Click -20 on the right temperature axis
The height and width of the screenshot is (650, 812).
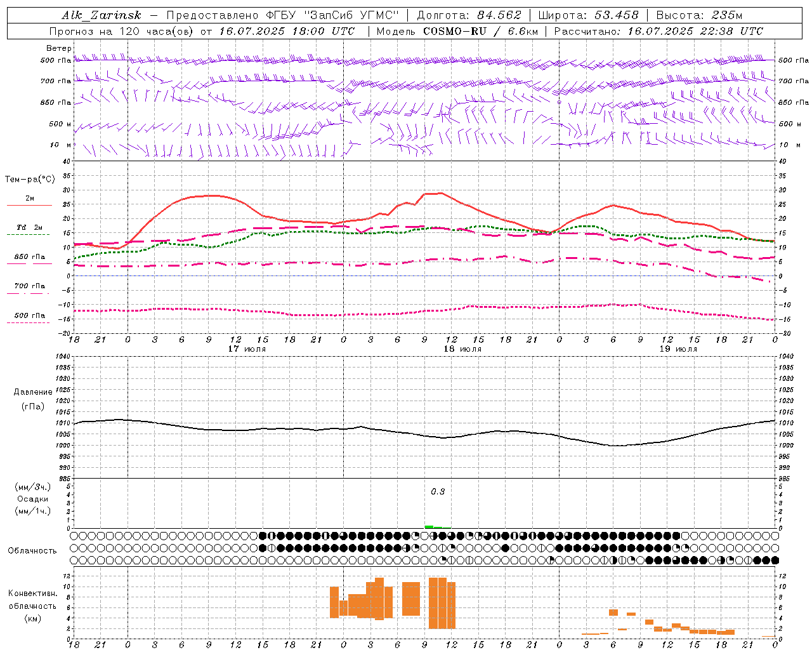(x=783, y=334)
